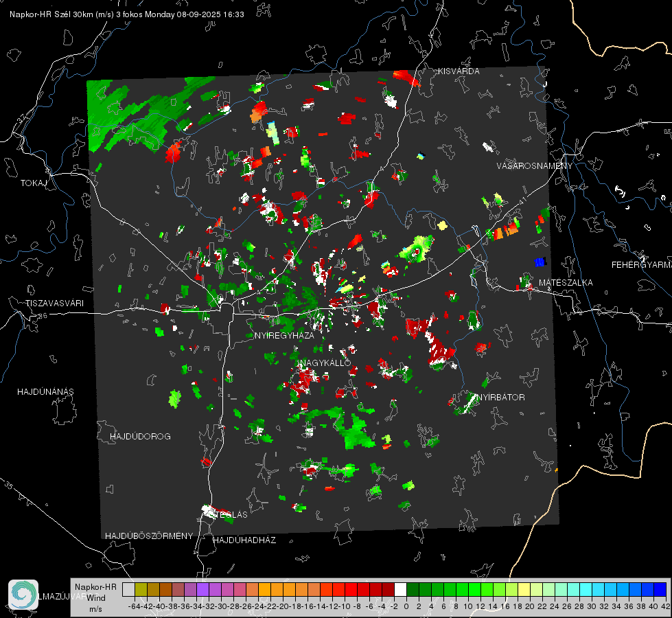Click the TOKAJ city label

click(34, 183)
